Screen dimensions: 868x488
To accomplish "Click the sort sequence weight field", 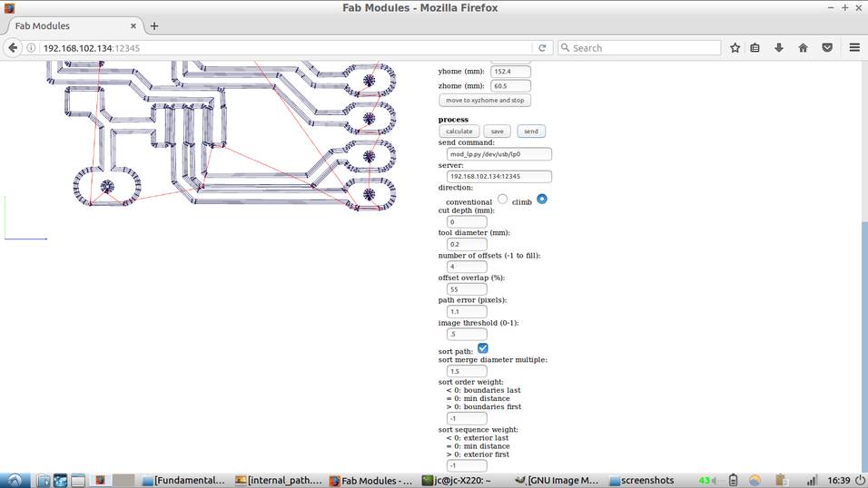I will (467, 465).
